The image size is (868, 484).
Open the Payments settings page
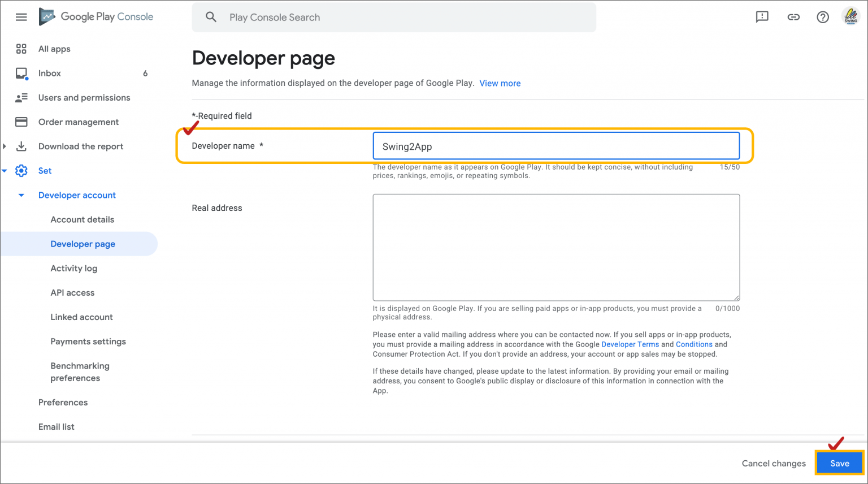pos(88,341)
